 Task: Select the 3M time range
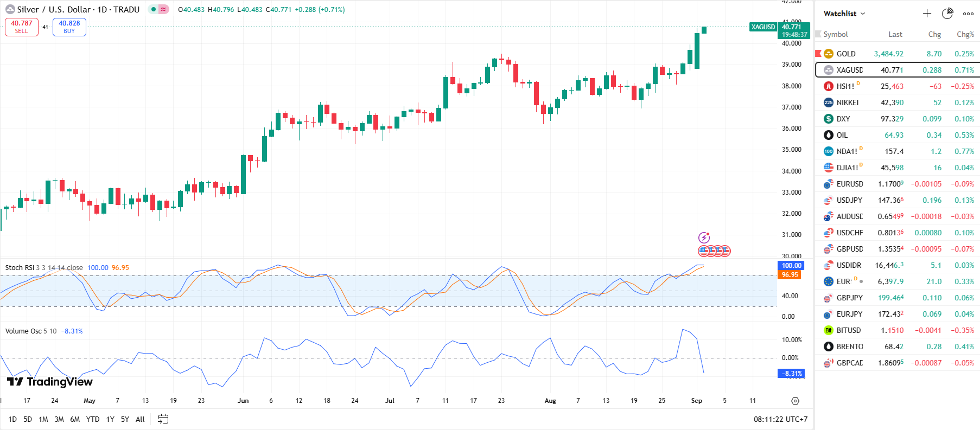59,419
